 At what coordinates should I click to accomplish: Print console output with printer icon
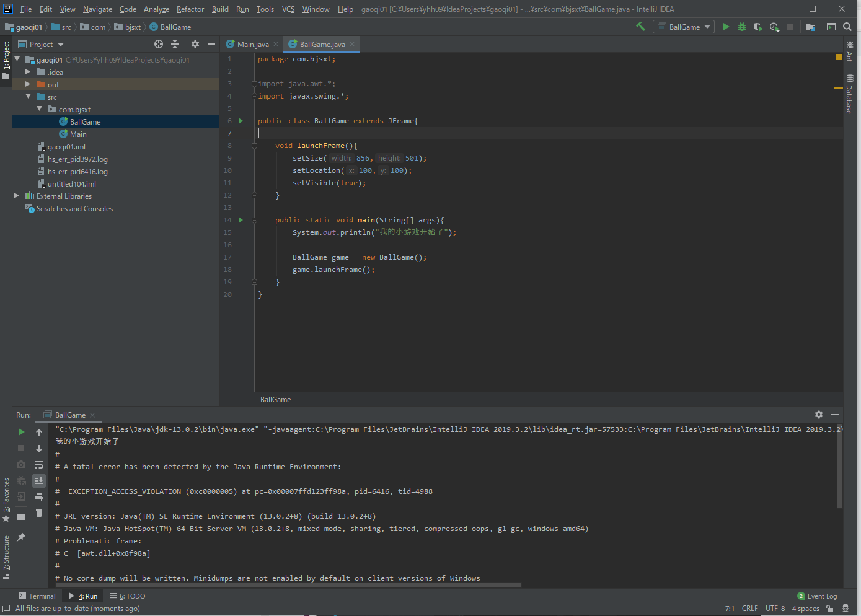pos(39,497)
